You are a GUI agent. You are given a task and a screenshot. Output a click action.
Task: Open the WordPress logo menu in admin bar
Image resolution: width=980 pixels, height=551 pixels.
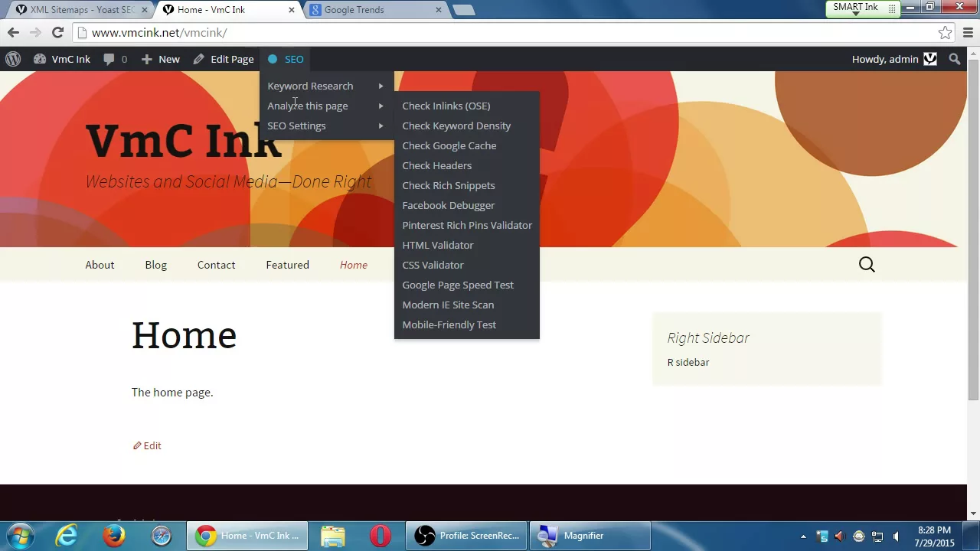click(13, 59)
